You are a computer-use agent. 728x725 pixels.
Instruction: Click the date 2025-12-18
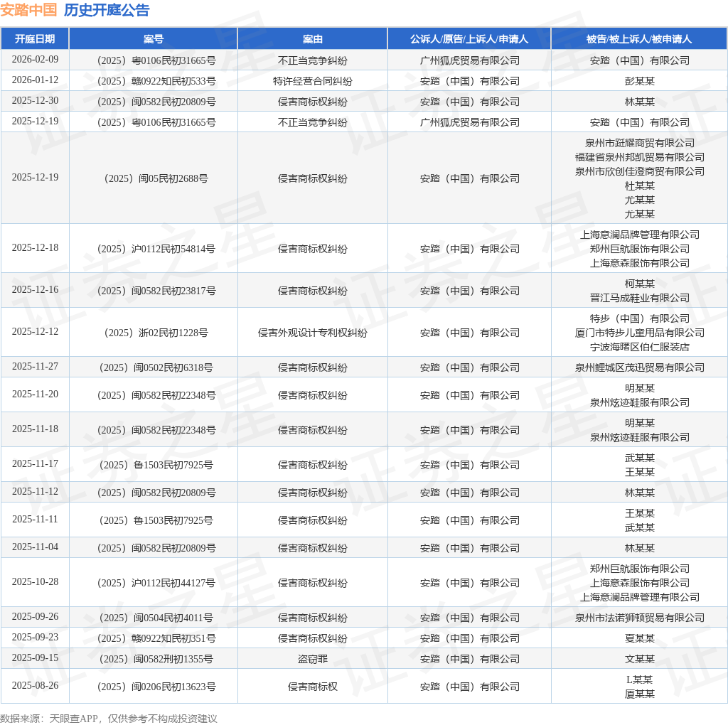coord(36,248)
